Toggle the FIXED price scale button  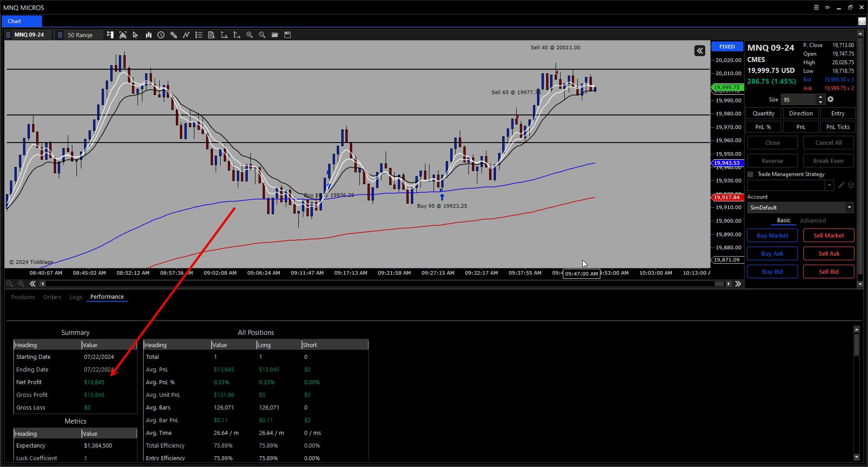click(x=727, y=47)
